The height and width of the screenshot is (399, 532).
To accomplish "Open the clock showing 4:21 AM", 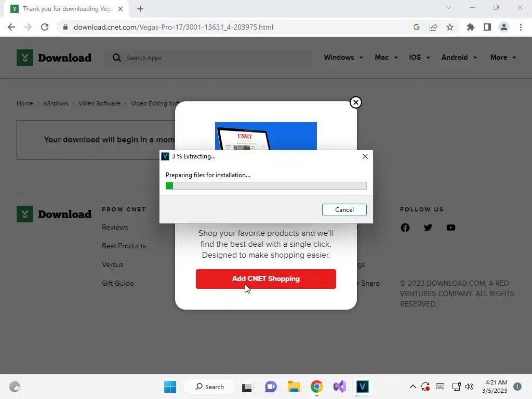I will pos(495,387).
